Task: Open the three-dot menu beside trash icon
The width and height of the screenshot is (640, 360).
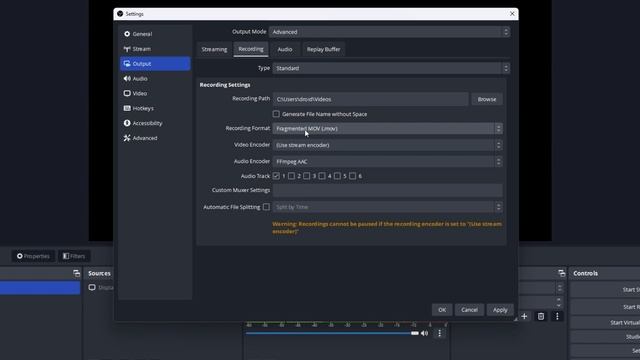Action: click(557, 316)
